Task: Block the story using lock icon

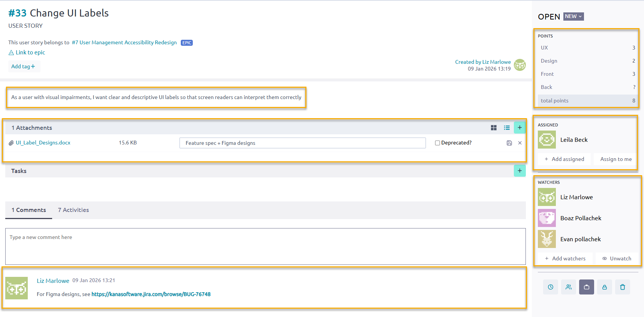Action: pyautogui.click(x=604, y=287)
